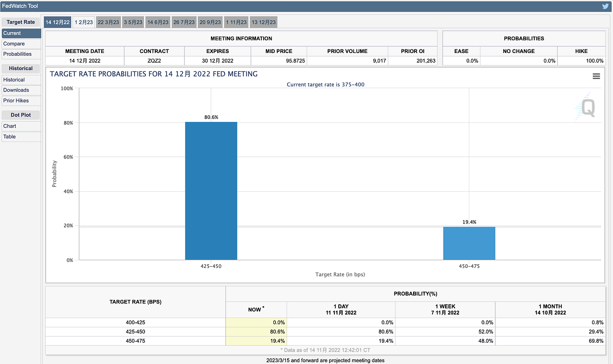The height and width of the screenshot is (364, 613).
Task: Select the 3 5月23 meeting tab
Action: [133, 22]
